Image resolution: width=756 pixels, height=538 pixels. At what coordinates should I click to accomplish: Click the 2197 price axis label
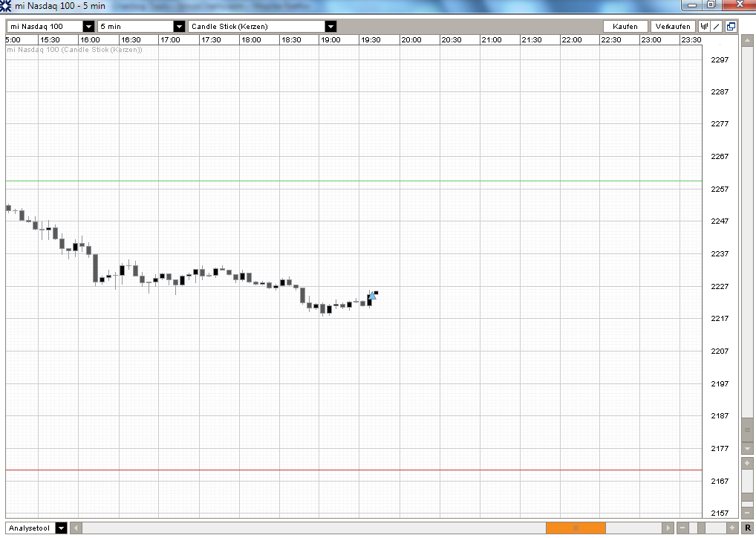(720, 384)
